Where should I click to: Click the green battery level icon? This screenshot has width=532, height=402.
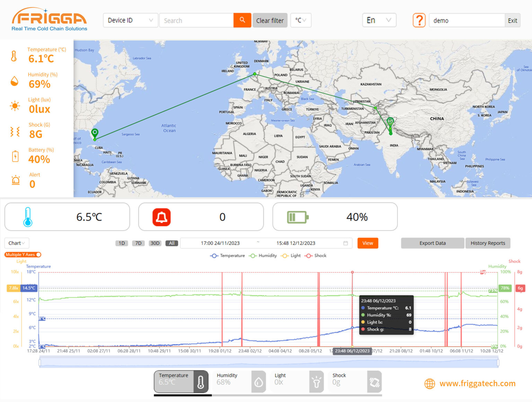click(x=298, y=217)
